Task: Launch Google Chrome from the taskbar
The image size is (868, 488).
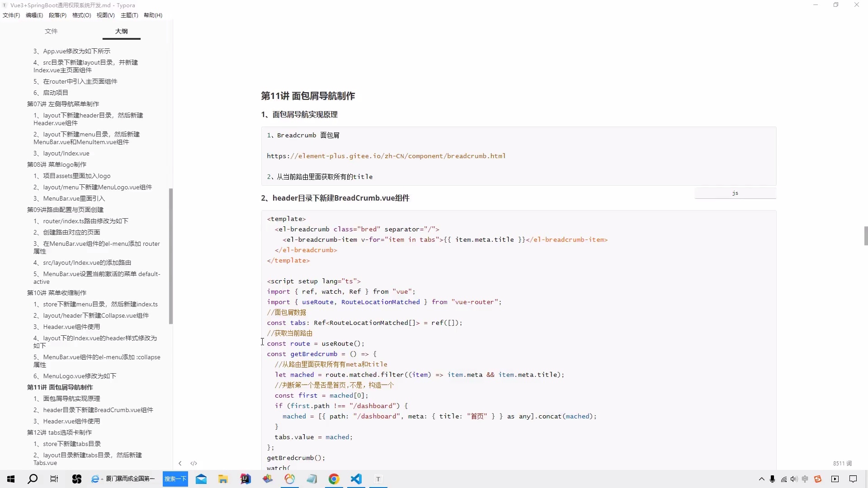Action: pos(334,479)
